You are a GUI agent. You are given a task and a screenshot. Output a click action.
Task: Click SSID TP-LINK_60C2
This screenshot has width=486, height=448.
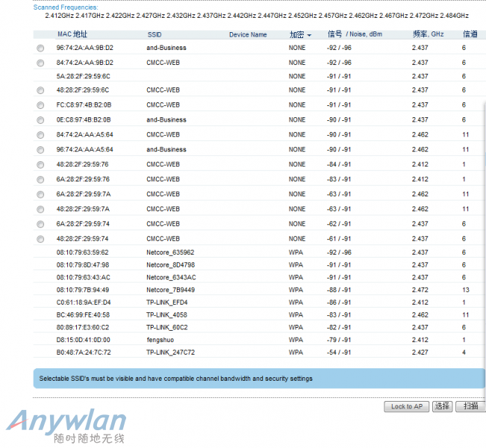click(x=167, y=327)
